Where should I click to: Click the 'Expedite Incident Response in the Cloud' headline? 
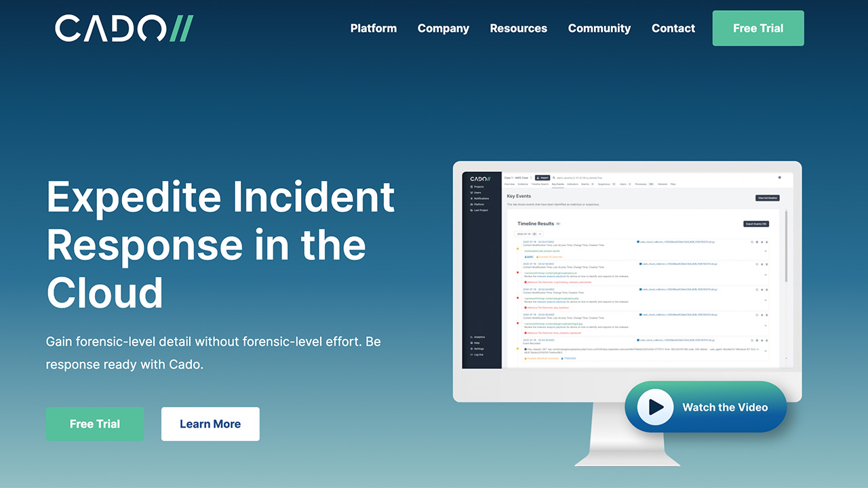point(220,245)
